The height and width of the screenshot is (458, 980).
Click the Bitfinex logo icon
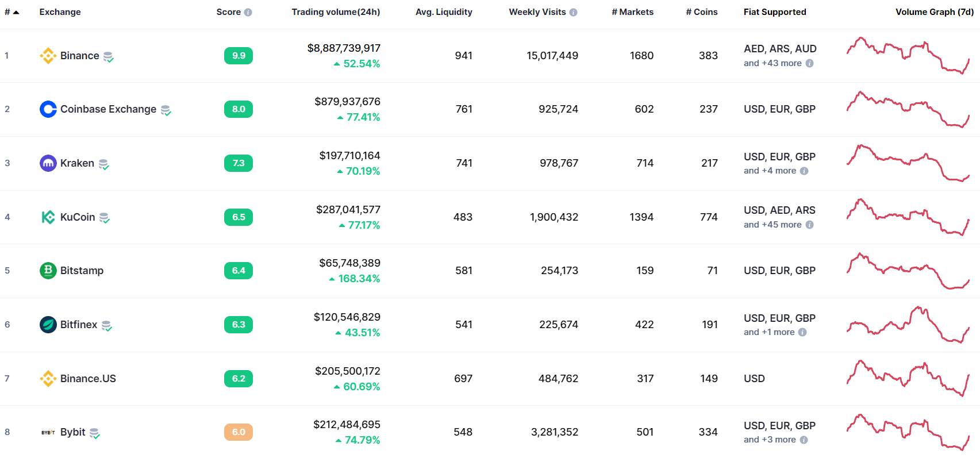tap(48, 325)
